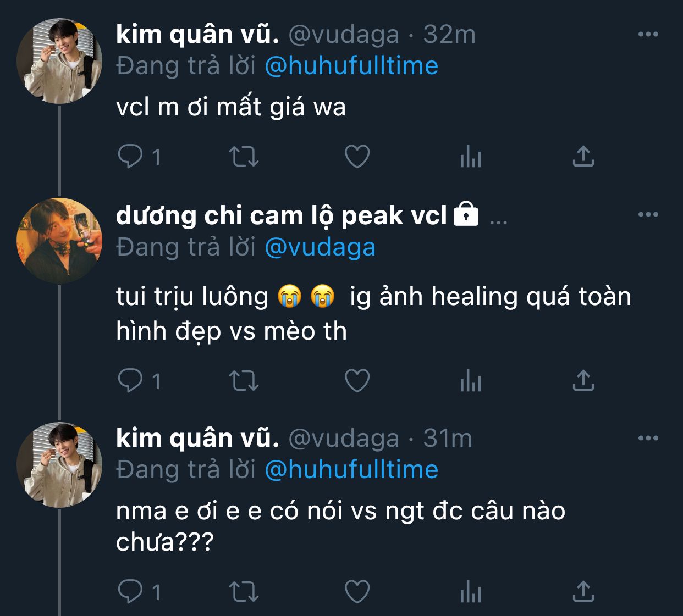Open dương chi cam lộ's profile picture
Image resolution: width=683 pixels, height=616 pixels.
pos(59,240)
